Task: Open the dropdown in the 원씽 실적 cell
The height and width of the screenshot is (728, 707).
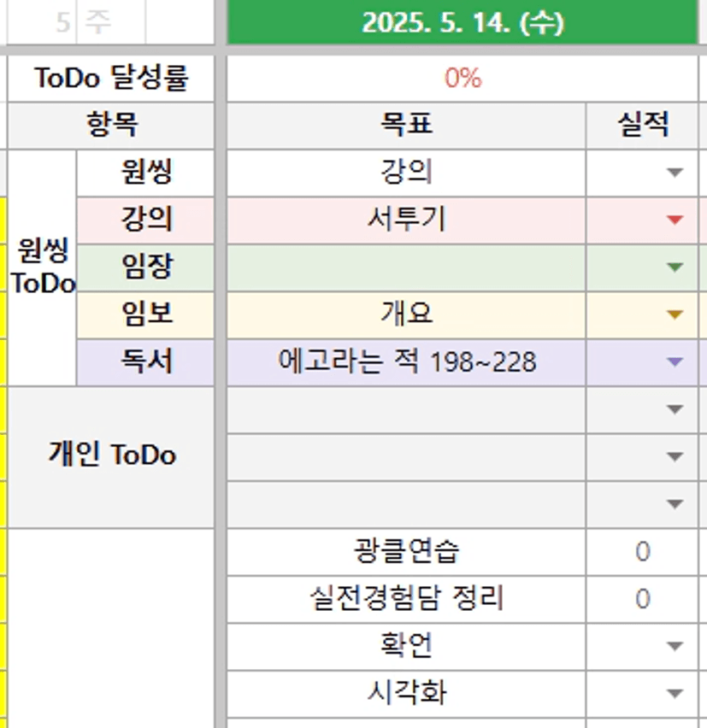Action: (675, 173)
